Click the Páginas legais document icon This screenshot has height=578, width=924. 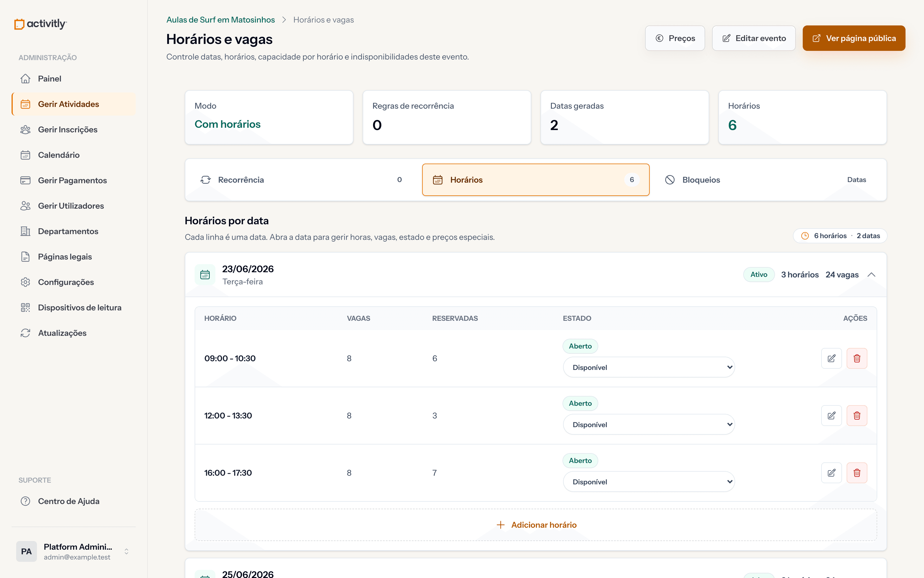click(25, 257)
